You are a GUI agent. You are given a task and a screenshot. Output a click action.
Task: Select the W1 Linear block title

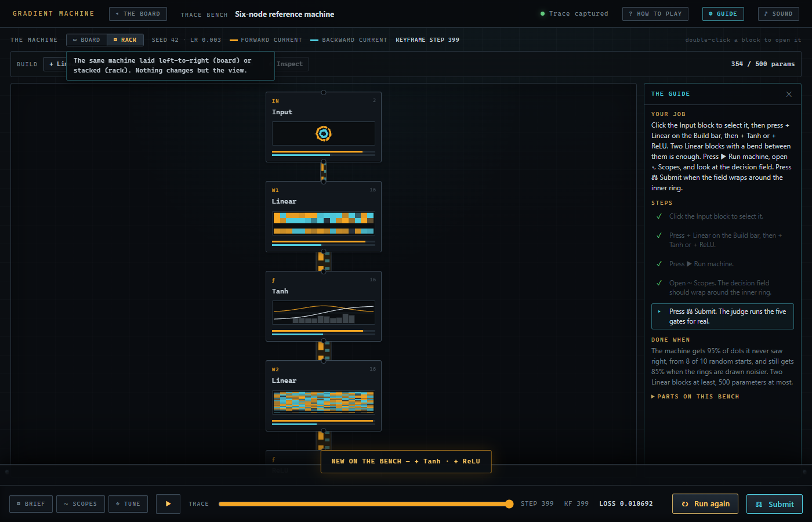point(284,202)
